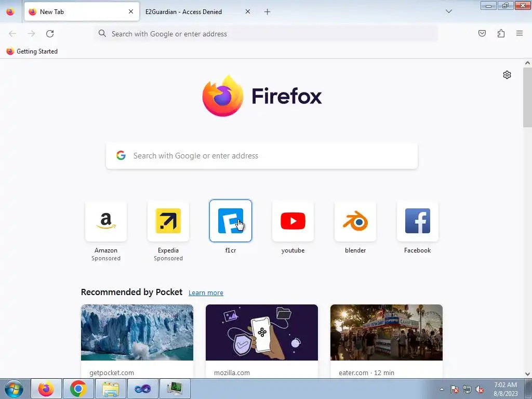Click scrollbar up arrow
532x399 pixels.
pyautogui.click(x=527, y=63)
